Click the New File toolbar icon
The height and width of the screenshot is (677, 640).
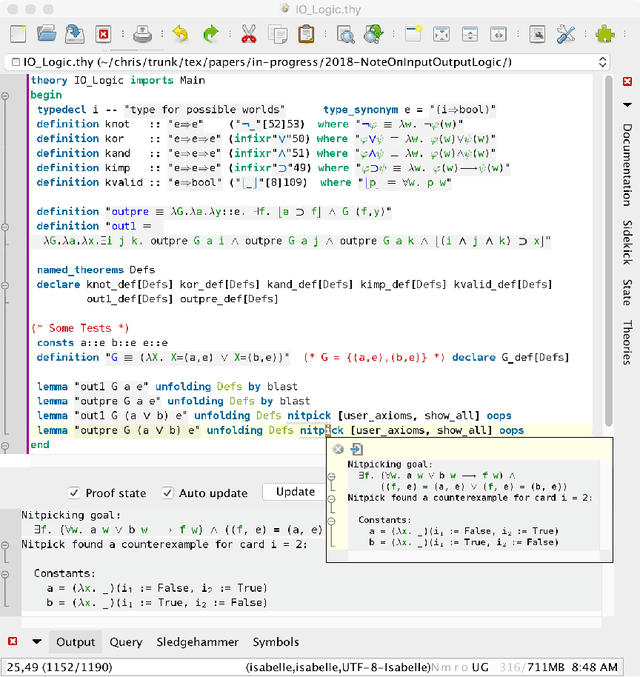point(18,34)
